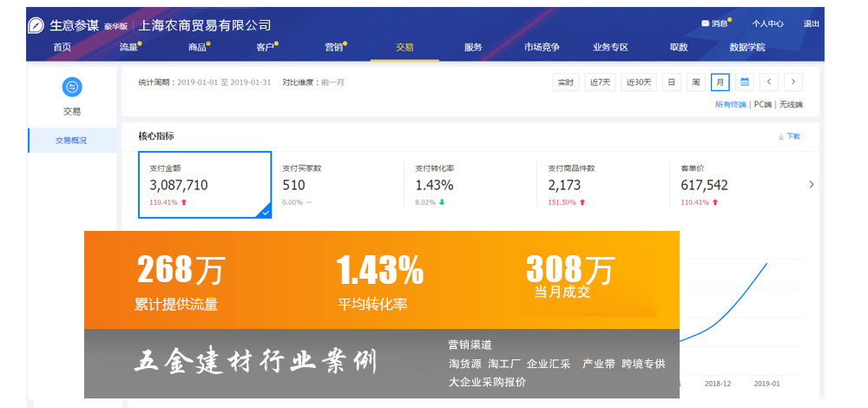Open the calendar date picker icon
Image resolution: width=868 pixels, height=408 pixels.
pos(744,82)
